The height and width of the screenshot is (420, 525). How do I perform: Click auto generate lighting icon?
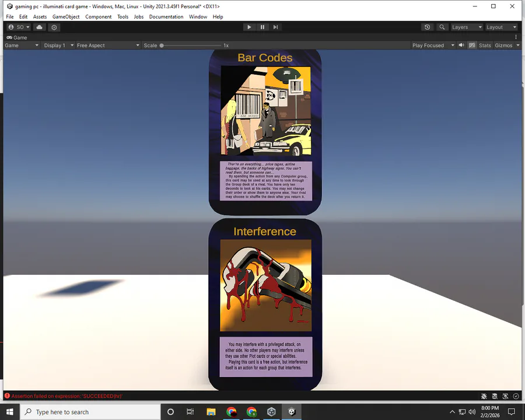[505, 396]
